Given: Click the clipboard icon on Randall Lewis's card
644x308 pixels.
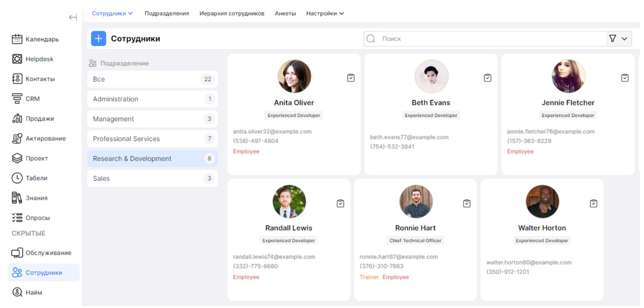Looking at the screenshot, I should tap(341, 203).
